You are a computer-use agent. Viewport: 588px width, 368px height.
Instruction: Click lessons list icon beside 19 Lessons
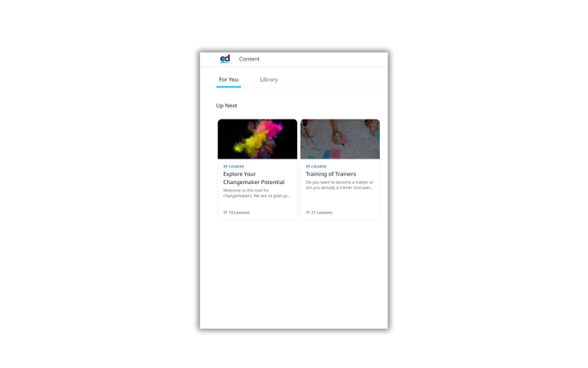(x=225, y=213)
